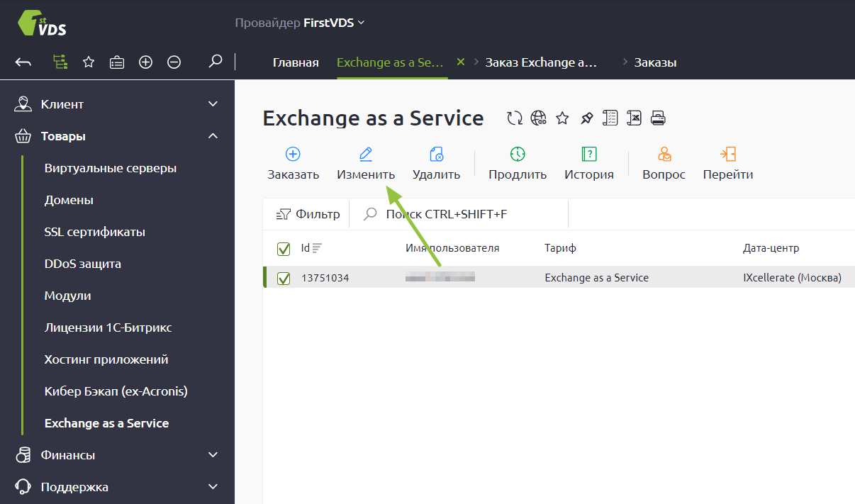Viewport: 855px width, 504px height.
Task: Toggle the select-all checkbox in table header
Action: pos(284,249)
